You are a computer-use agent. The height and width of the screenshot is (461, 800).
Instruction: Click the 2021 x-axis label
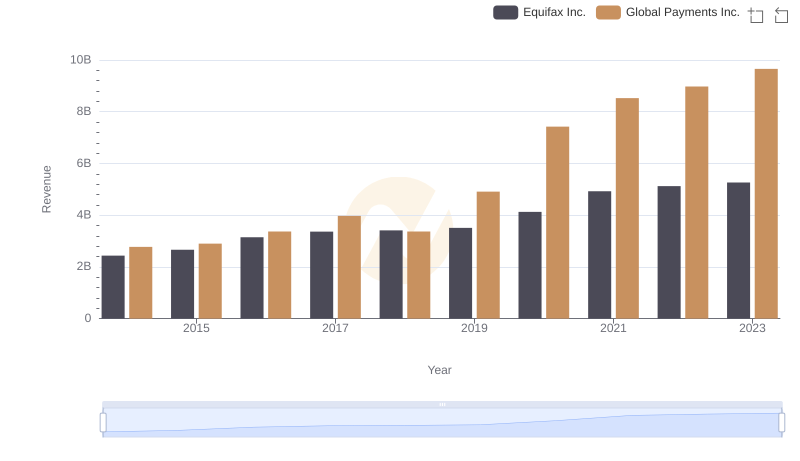click(x=613, y=328)
